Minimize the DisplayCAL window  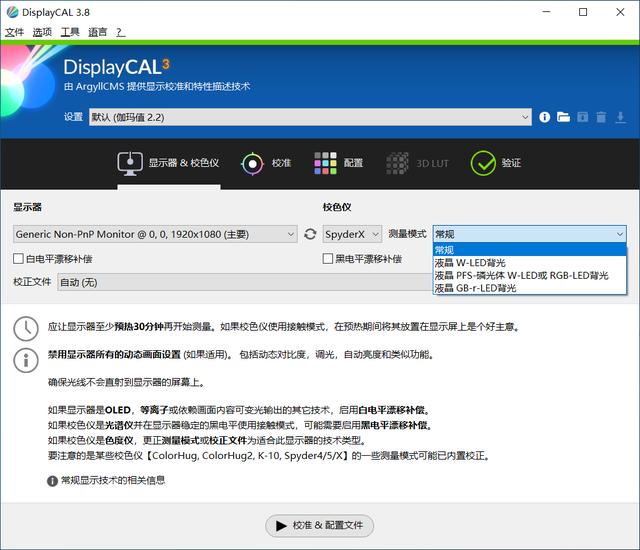click(546, 12)
